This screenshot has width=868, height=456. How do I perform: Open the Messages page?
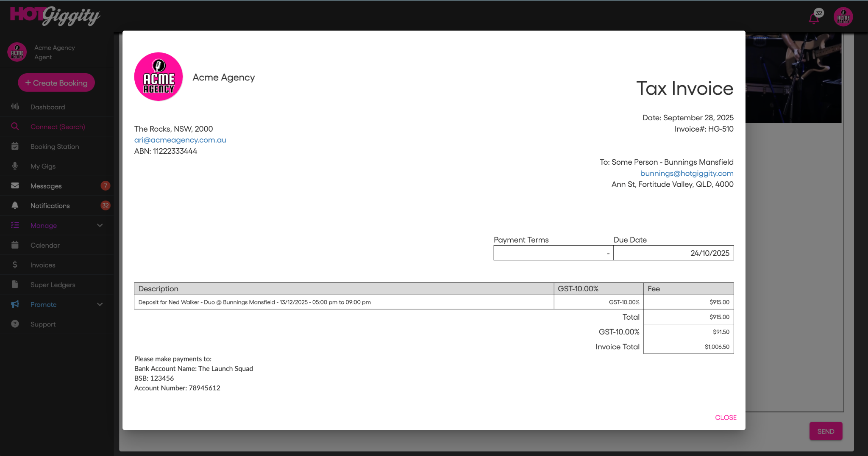point(57,186)
